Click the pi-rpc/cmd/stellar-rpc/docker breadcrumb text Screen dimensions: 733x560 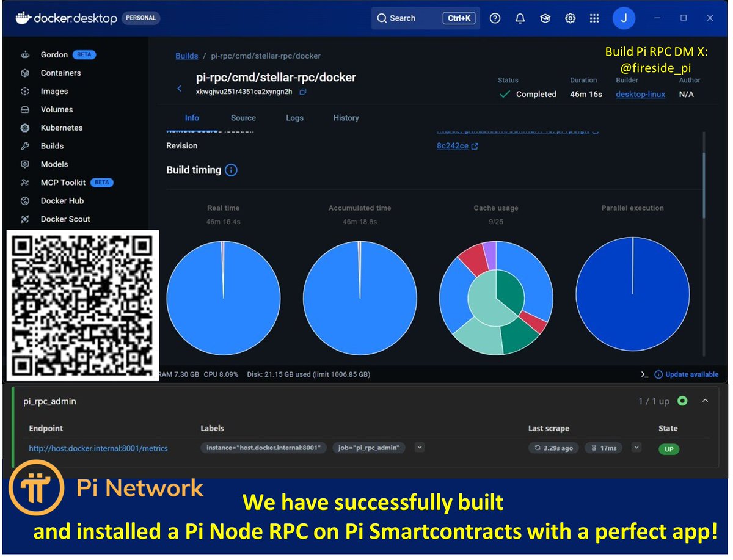point(266,56)
